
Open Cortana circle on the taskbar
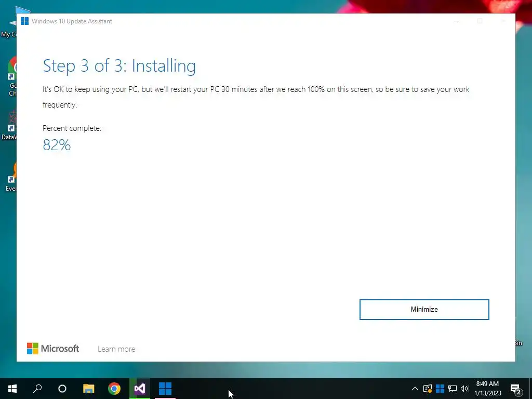[x=62, y=389]
